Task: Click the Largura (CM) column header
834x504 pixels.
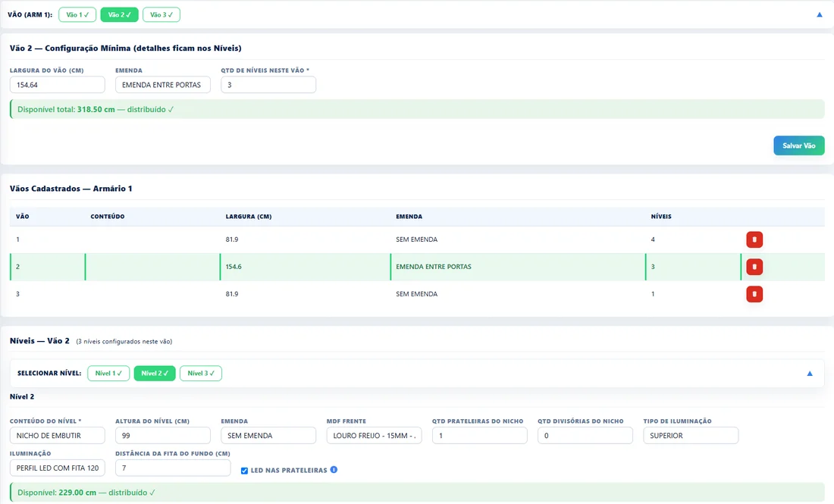Action: [x=249, y=217]
